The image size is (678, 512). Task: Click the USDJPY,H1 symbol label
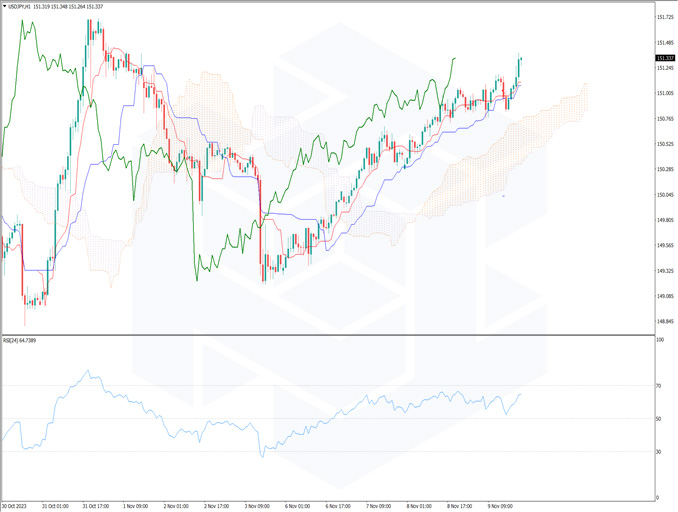point(21,6)
